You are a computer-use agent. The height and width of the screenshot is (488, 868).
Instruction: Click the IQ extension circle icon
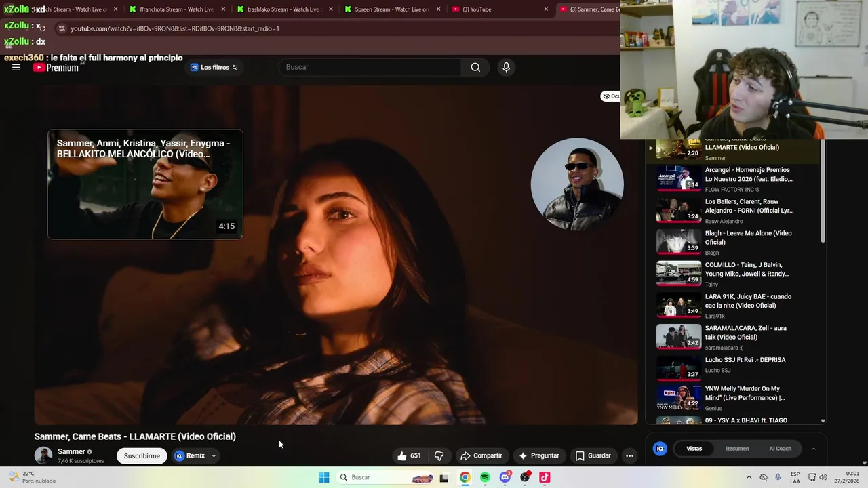tap(660, 449)
